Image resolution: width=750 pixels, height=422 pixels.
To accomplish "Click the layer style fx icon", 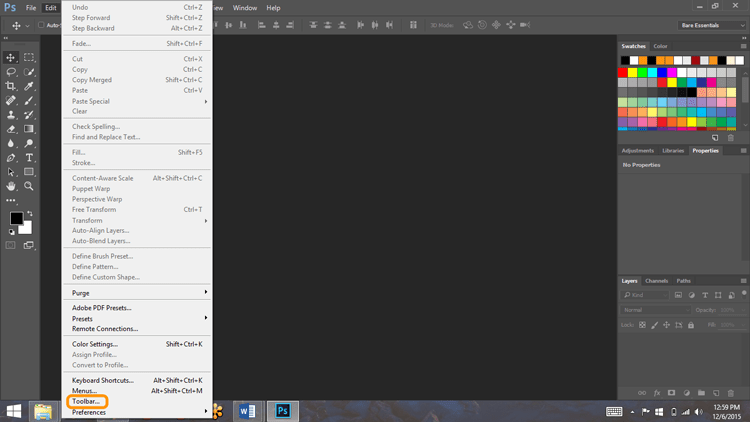I will 657,393.
